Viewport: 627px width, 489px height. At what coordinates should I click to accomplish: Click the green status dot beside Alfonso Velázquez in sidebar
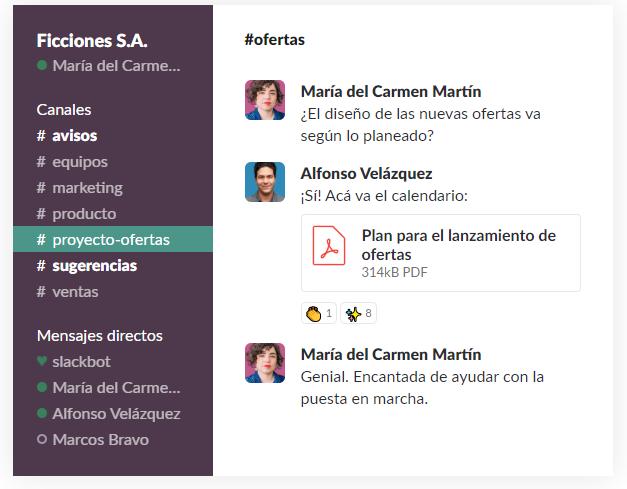42,413
